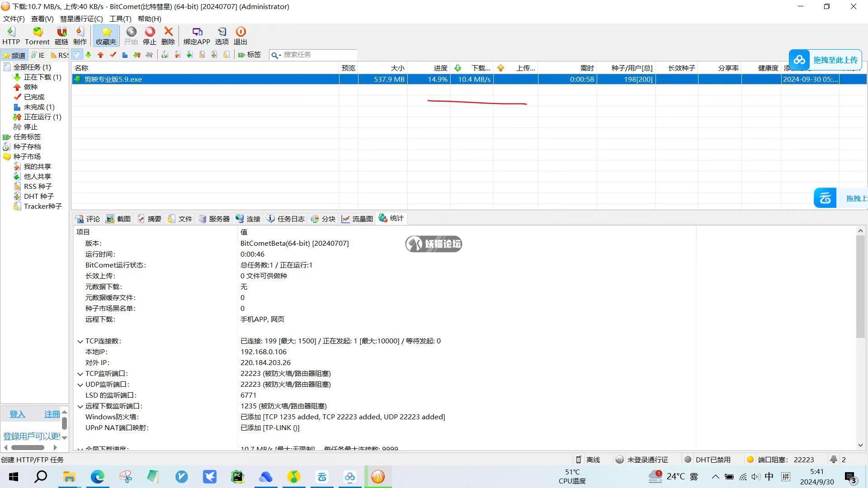Delete the selected task with 删除
The height and width of the screenshot is (488, 868).
(168, 36)
